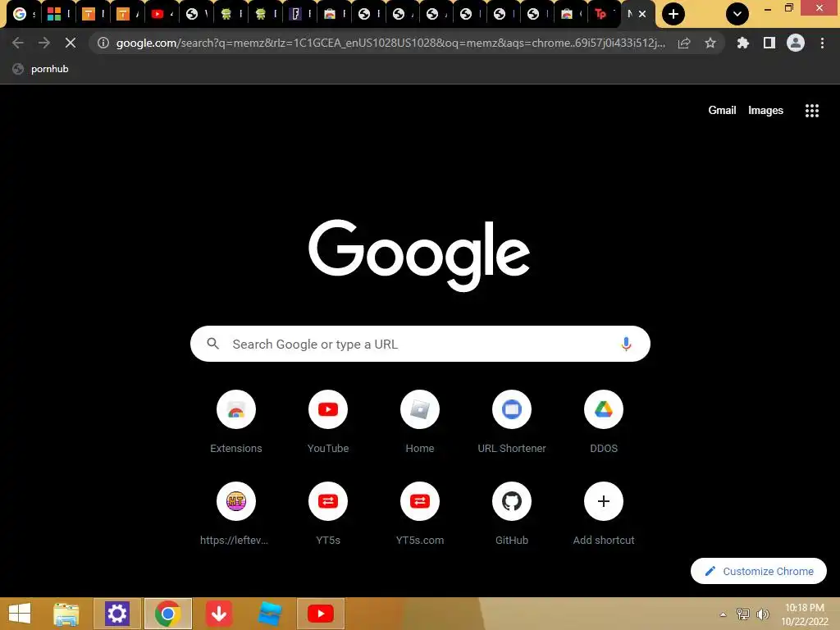Open the Windows Start menu
The height and width of the screenshot is (630, 840).
20,614
